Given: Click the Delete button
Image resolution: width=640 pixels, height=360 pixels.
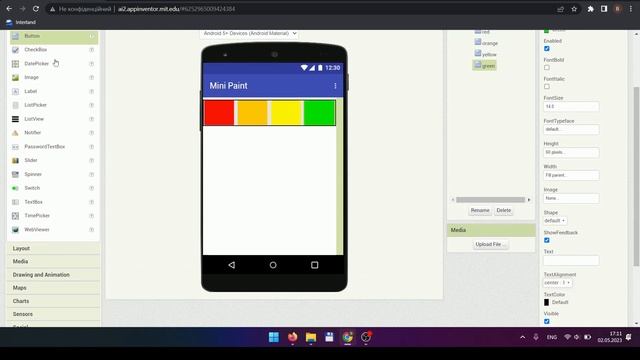Looking at the screenshot, I should coord(503,210).
